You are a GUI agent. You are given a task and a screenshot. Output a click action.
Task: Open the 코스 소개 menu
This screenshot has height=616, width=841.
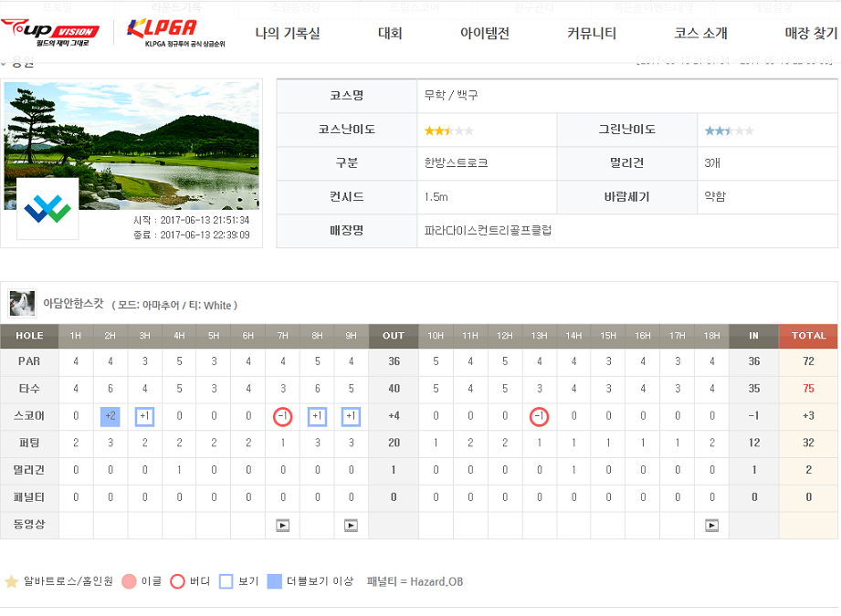(x=700, y=34)
